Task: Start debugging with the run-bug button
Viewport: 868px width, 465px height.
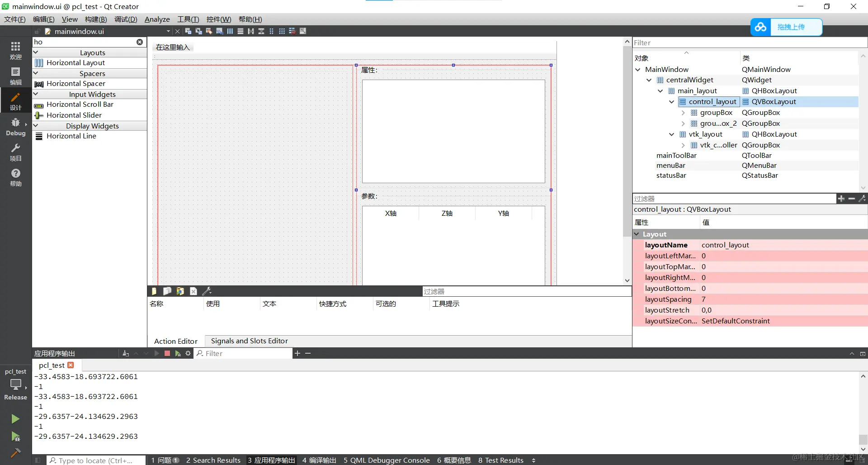Action: coord(15,437)
